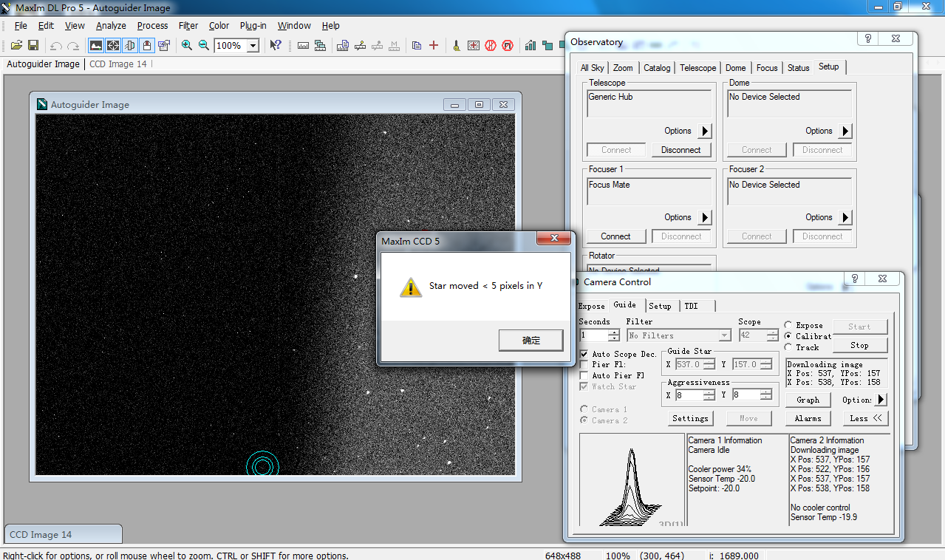Open the Process menu
Image resolution: width=945 pixels, height=560 pixels.
[x=152, y=26]
